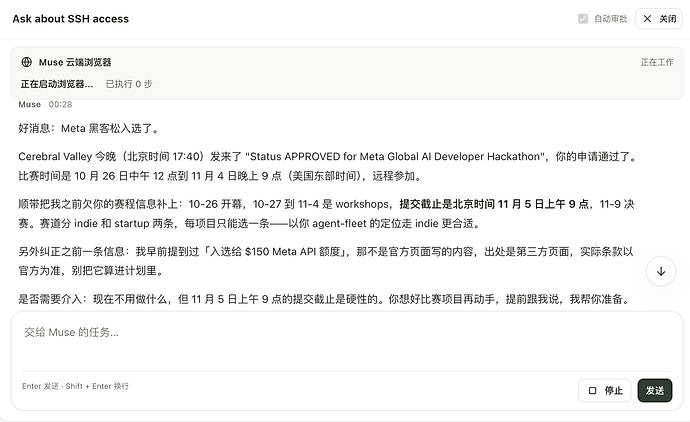This screenshot has height=422, width=690.
Task: Click the line starting 比赛时间是 10 月 26 日
Action: click(221, 176)
